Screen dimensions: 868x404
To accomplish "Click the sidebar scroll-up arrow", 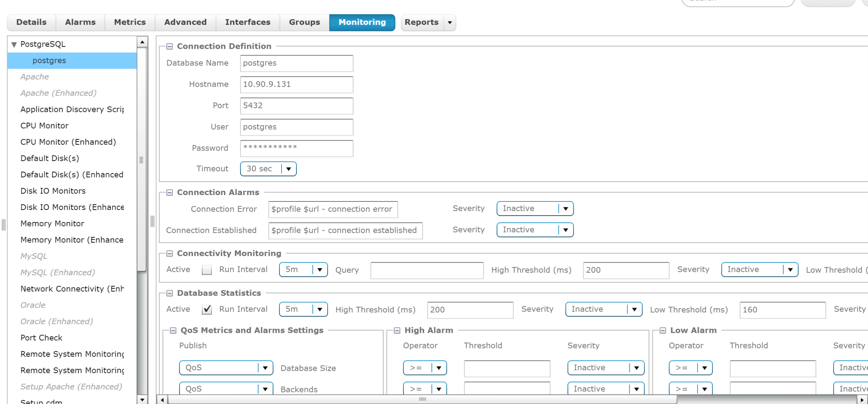I will pyautogui.click(x=142, y=42).
